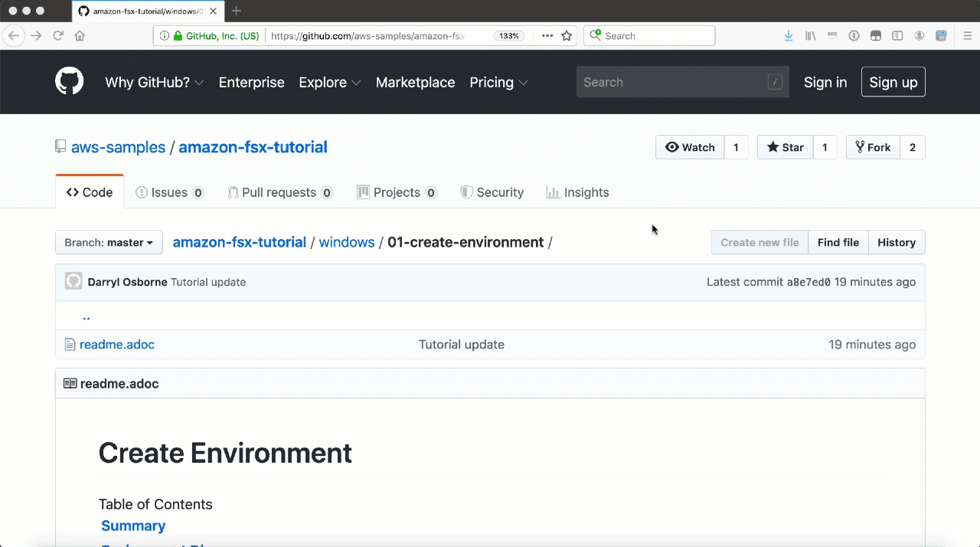Image resolution: width=980 pixels, height=547 pixels.
Task: Click the Create new file button
Action: 759,242
